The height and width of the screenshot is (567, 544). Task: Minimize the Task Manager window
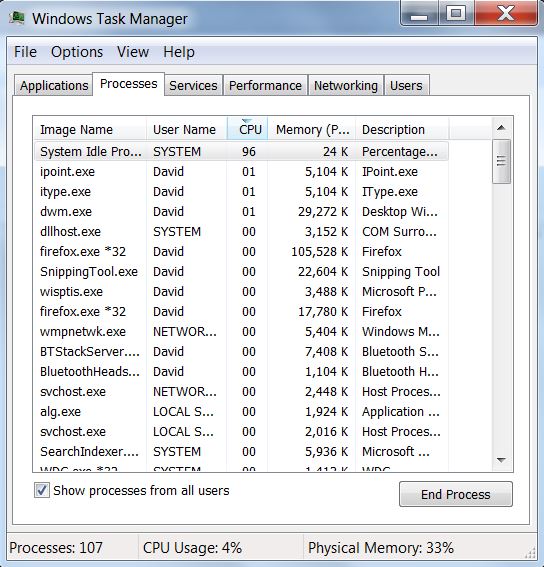point(419,14)
